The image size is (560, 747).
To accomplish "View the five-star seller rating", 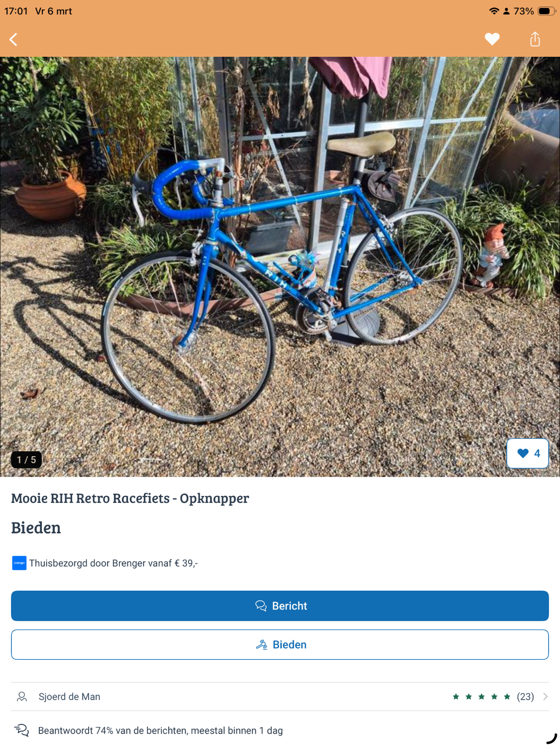I will [x=481, y=697].
